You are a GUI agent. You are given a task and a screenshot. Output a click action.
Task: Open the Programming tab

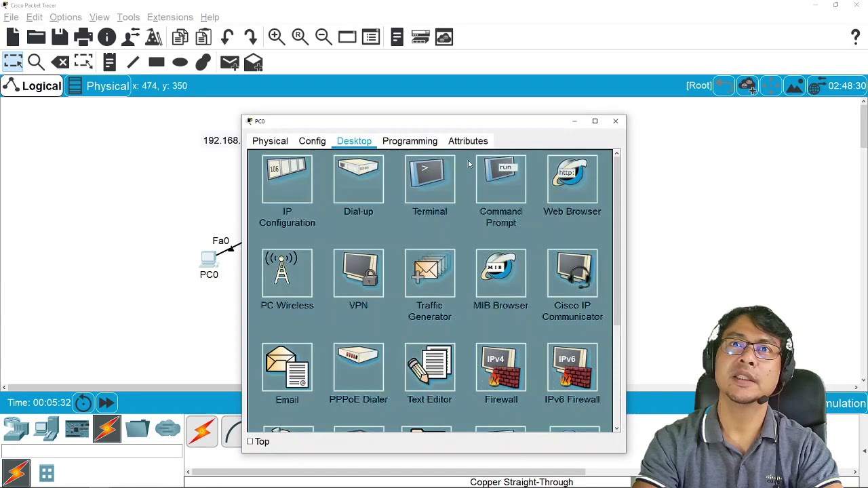point(410,141)
